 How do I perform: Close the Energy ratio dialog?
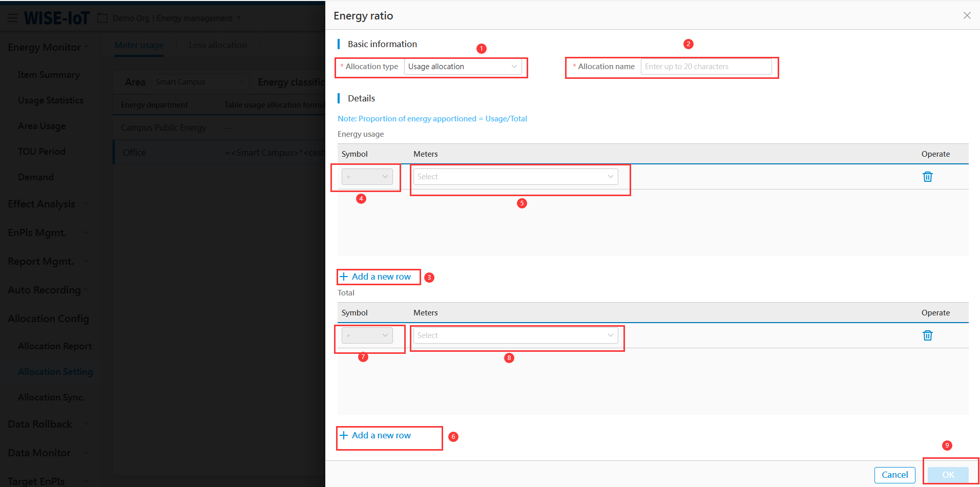[x=967, y=15]
